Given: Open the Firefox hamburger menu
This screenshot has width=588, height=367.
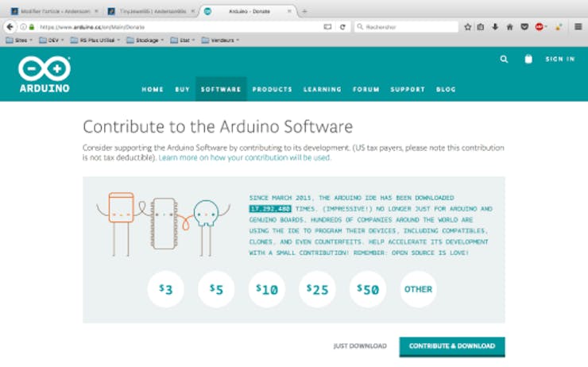Looking at the screenshot, I should pos(578,27).
